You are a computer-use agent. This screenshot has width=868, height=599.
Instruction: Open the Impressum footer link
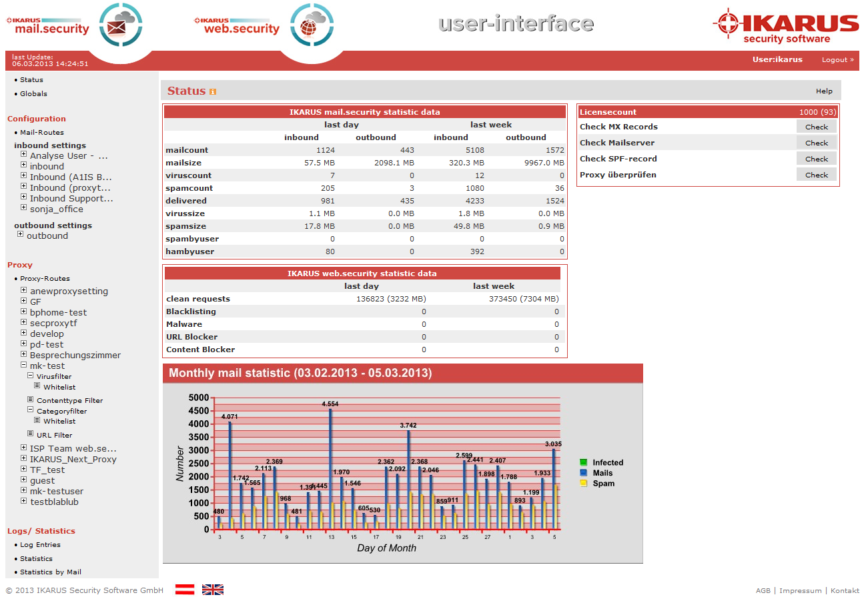pyautogui.click(x=799, y=591)
